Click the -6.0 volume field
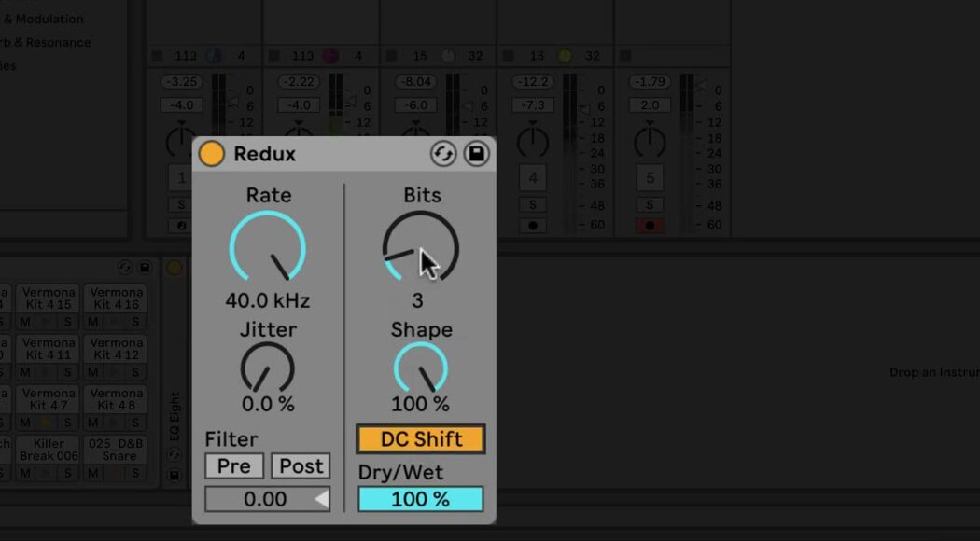 [415, 105]
